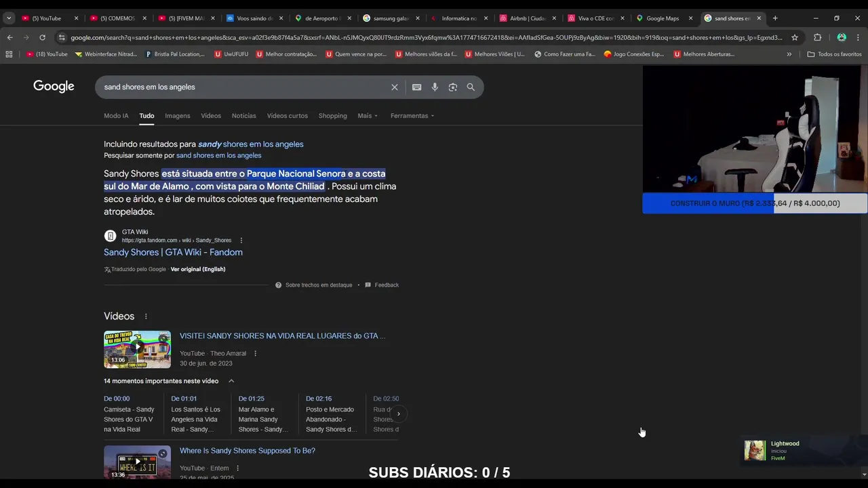Open a new browser tab

tap(775, 18)
